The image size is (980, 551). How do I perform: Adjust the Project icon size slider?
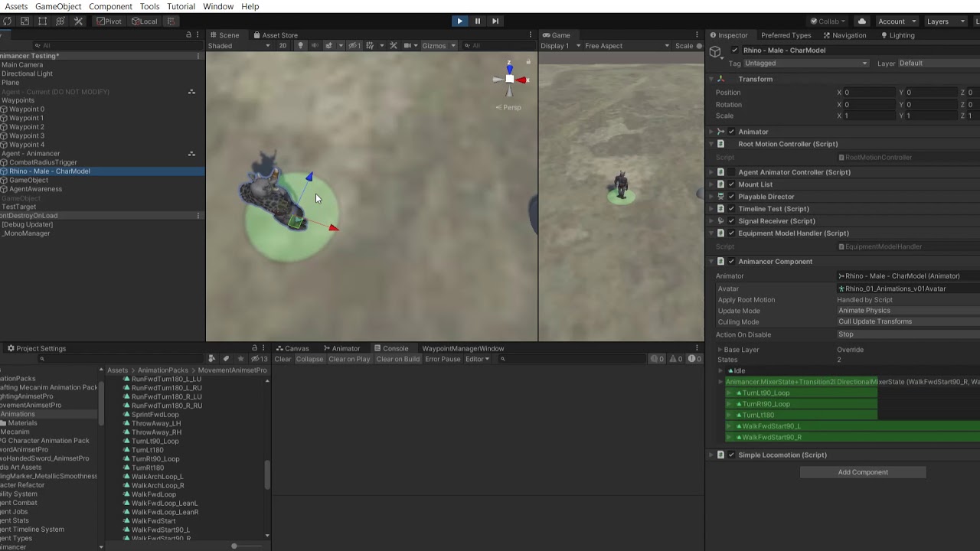pyautogui.click(x=234, y=546)
